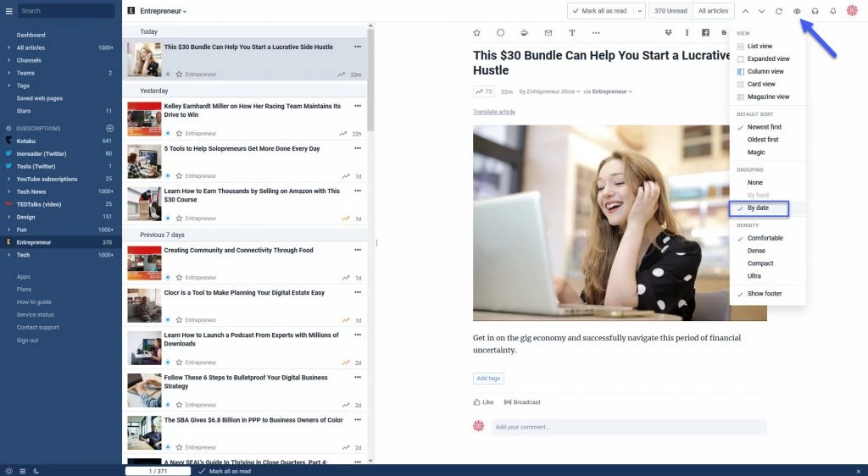Viewport: 868px width, 476px height.
Task: Expand the Tech News folder
Action: pyautogui.click(x=8, y=191)
